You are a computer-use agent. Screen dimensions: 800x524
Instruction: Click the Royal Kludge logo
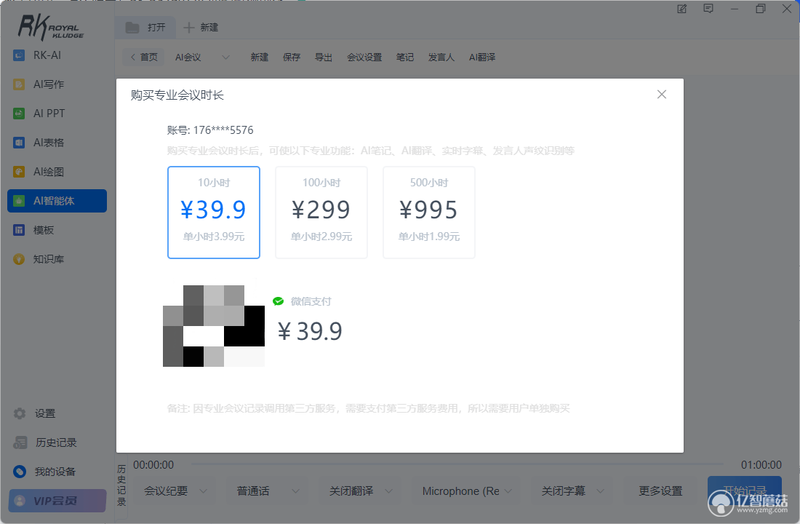[x=51, y=27]
